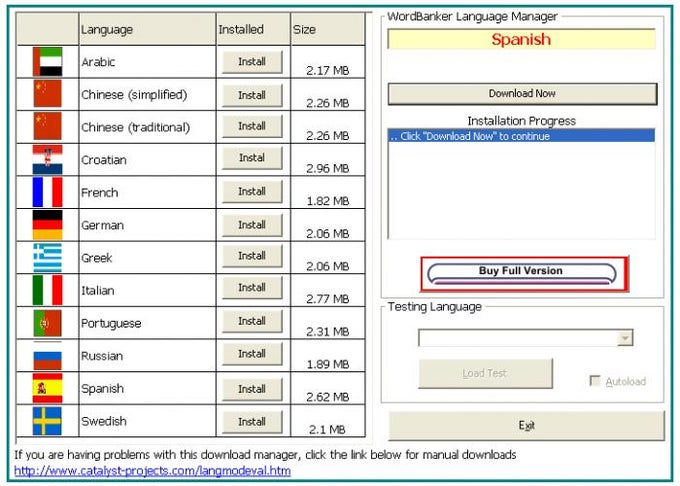Click the 2.77 MB size value
This screenshot has height=486, width=680.
327,299
